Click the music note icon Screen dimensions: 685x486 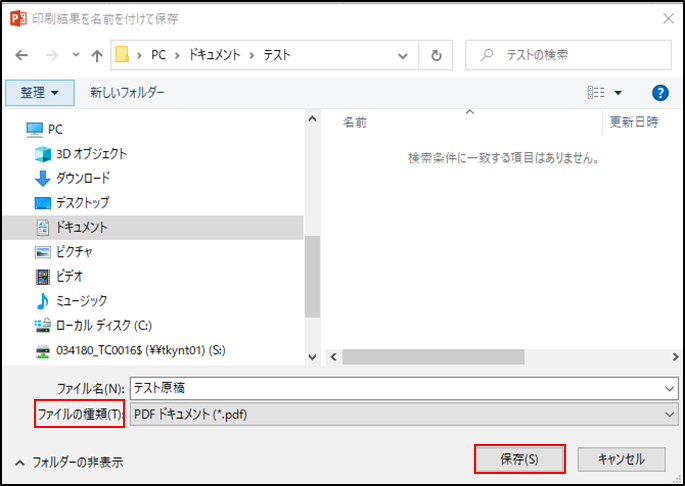43,301
